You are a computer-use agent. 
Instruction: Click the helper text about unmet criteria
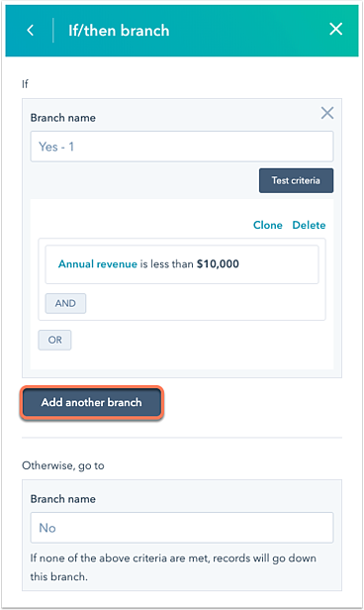coord(173,567)
